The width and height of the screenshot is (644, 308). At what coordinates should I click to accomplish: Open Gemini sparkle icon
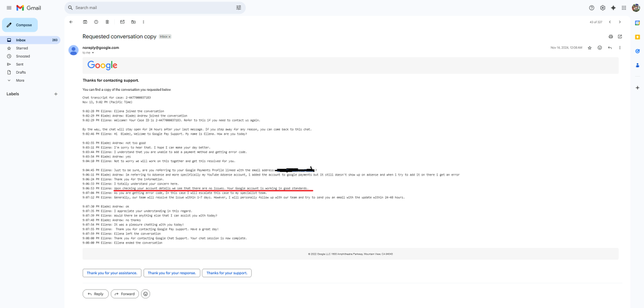(613, 8)
